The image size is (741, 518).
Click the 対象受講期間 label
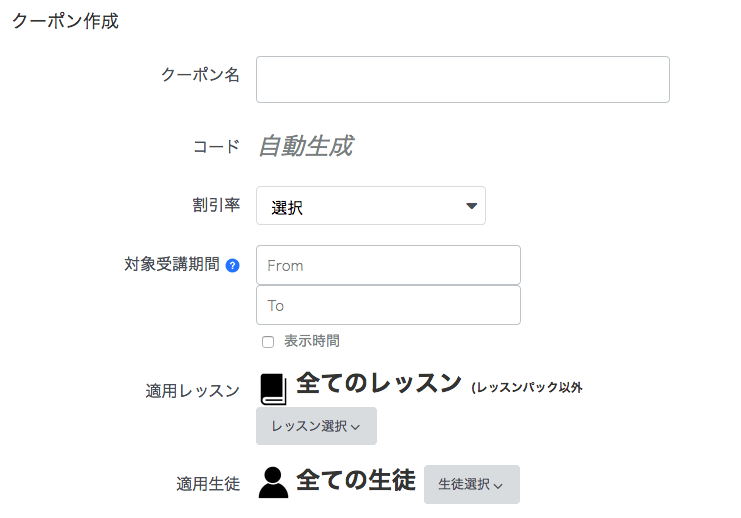click(x=172, y=264)
